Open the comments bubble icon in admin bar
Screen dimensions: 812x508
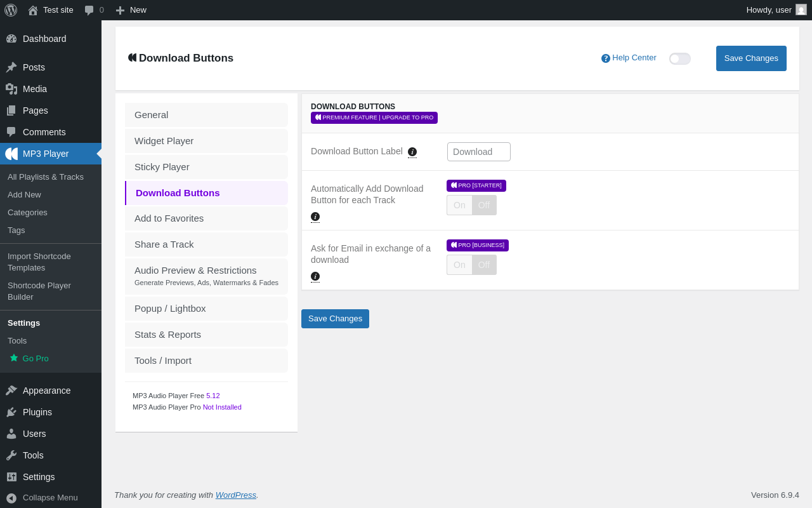click(x=89, y=10)
